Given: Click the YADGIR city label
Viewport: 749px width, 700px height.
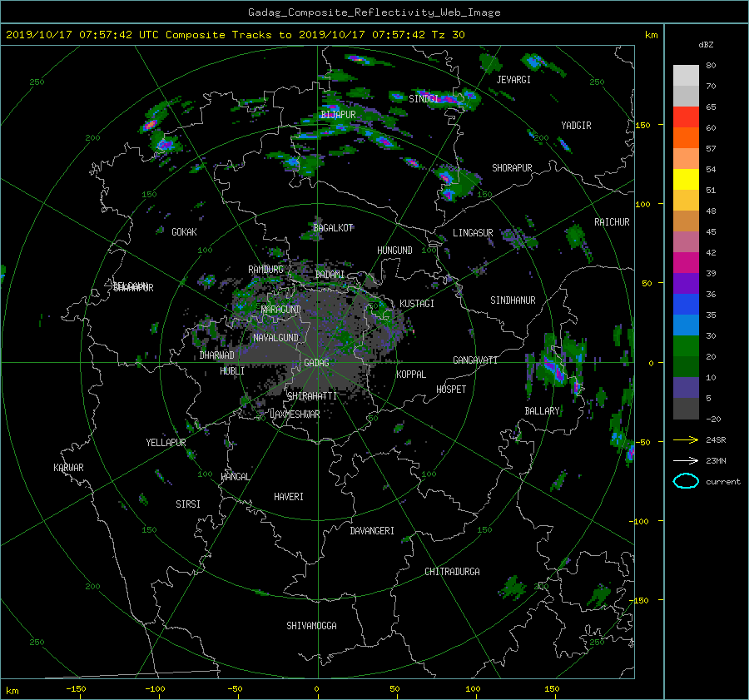Looking at the screenshot, I should click(x=576, y=126).
